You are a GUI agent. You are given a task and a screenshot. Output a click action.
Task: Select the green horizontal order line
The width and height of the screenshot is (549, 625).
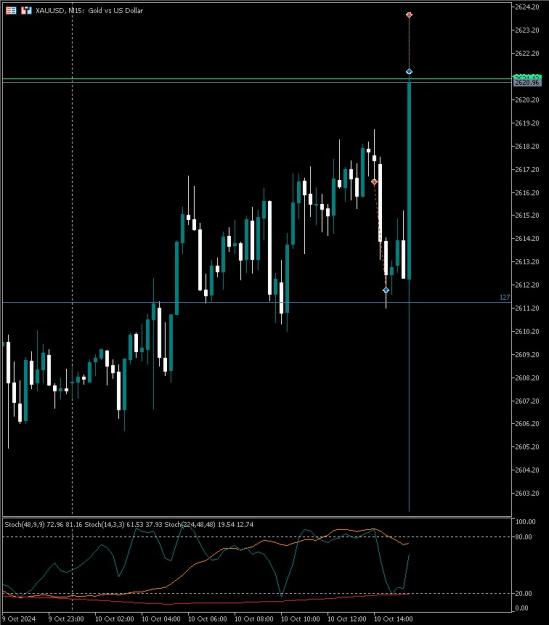(x=257, y=79)
